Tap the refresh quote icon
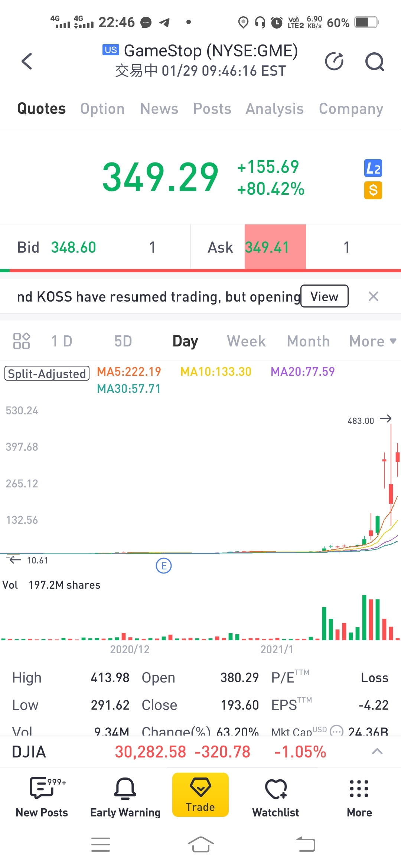401x868 pixels. [x=334, y=62]
